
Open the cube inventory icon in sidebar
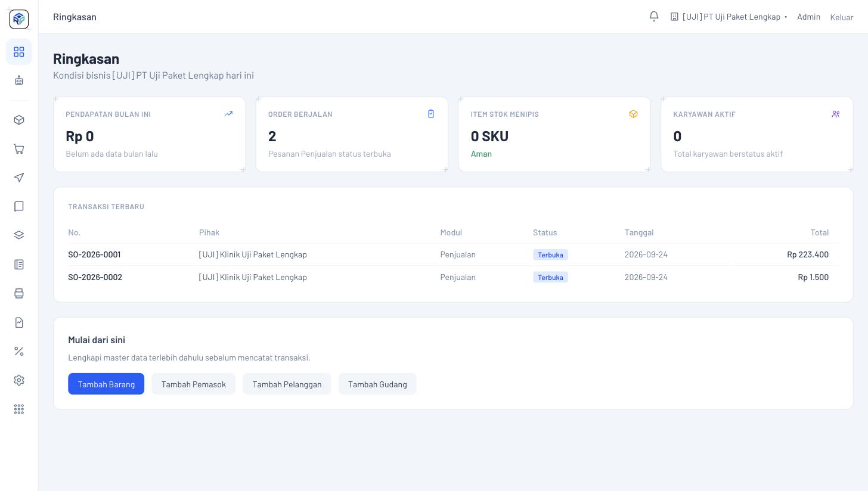click(x=19, y=120)
